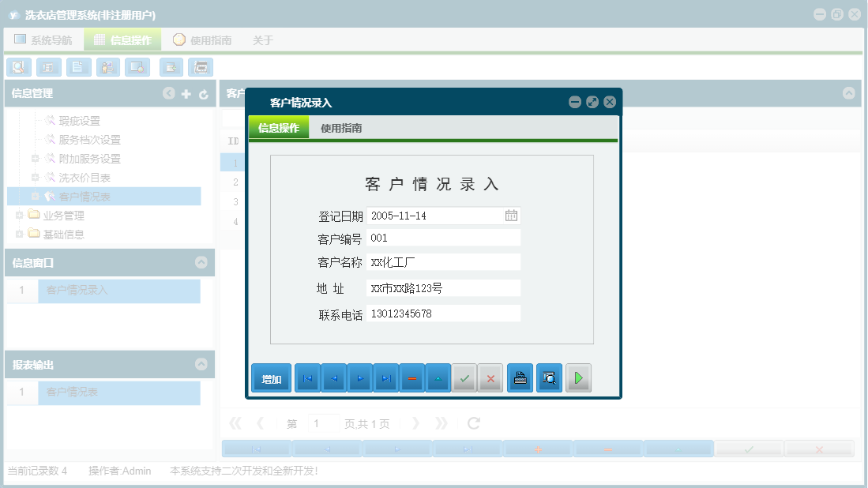
Task: Click the green play icon to execute
Action: [x=578, y=377]
